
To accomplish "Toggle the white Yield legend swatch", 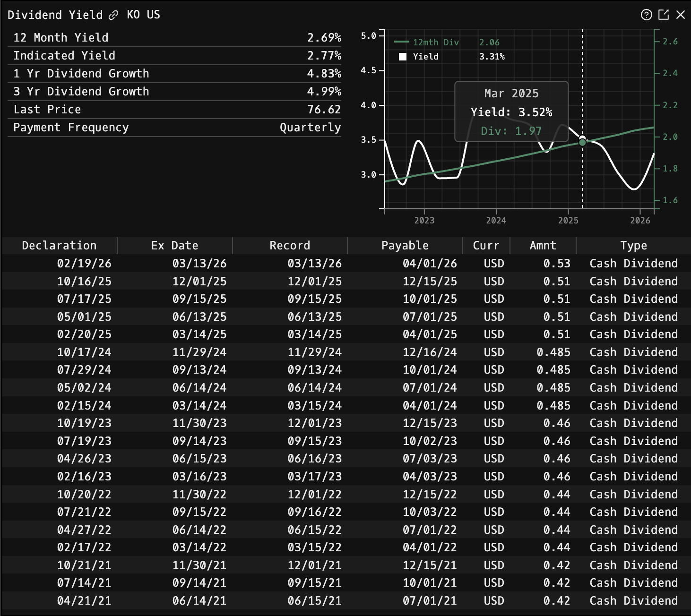I will tap(403, 57).
